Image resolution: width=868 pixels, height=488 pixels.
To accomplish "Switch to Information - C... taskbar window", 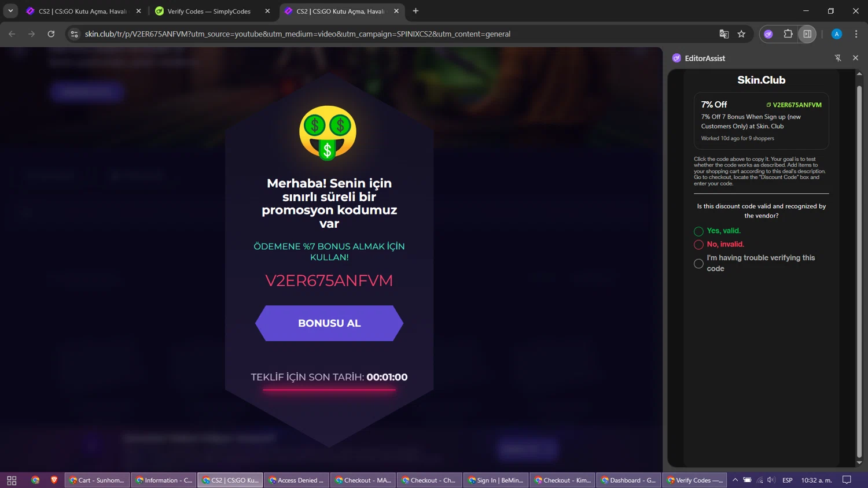I will tap(164, 480).
